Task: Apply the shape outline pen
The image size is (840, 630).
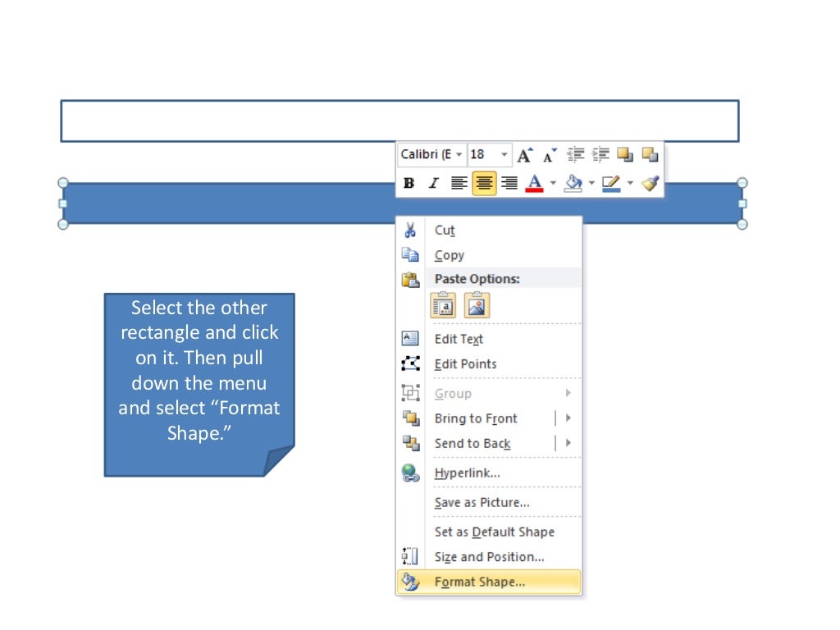Action: (x=611, y=183)
